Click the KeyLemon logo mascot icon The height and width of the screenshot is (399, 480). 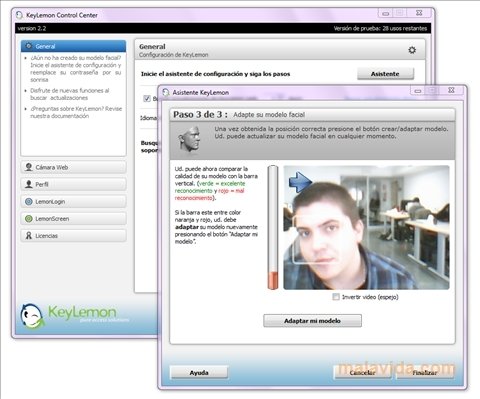32,316
